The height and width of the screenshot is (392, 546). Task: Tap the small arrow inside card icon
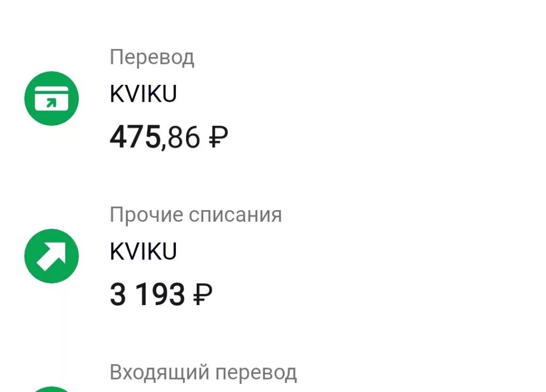click(x=52, y=103)
